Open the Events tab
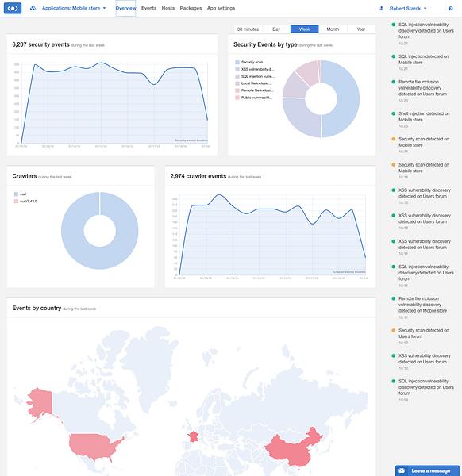 pos(148,8)
